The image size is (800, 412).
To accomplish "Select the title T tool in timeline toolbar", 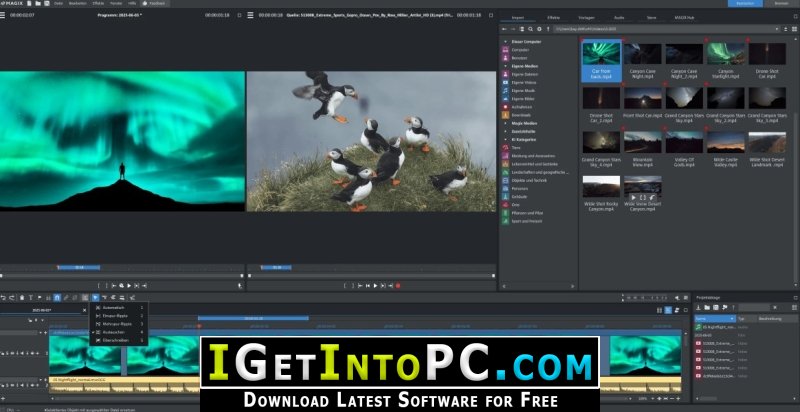I will (x=30, y=297).
